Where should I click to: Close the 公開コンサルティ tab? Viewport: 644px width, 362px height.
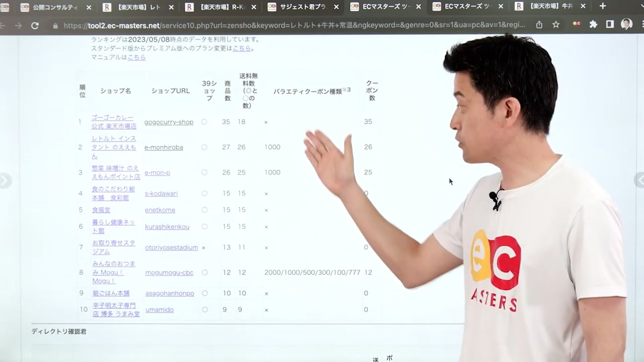coord(89,7)
